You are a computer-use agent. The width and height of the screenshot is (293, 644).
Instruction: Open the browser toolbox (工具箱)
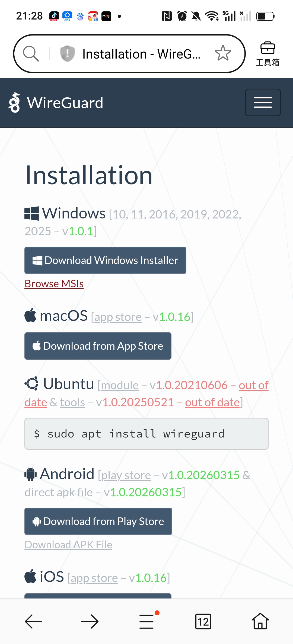point(267,54)
